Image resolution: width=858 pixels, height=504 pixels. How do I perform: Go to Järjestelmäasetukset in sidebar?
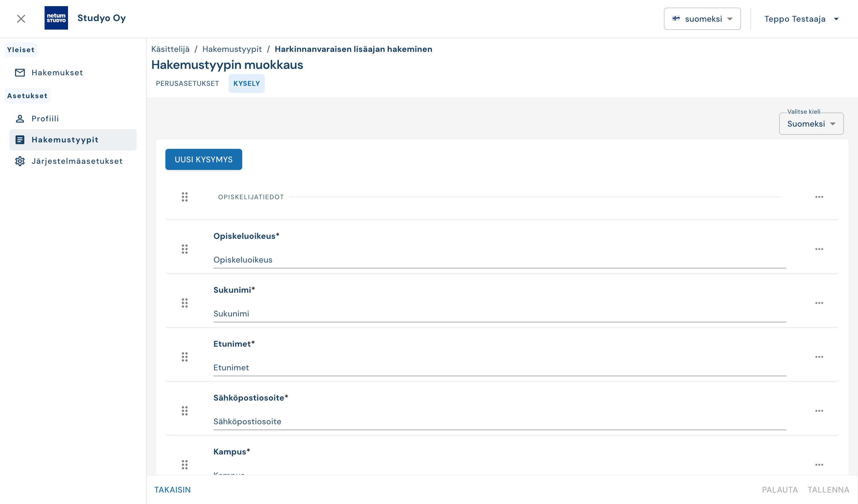(x=77, y=161)
